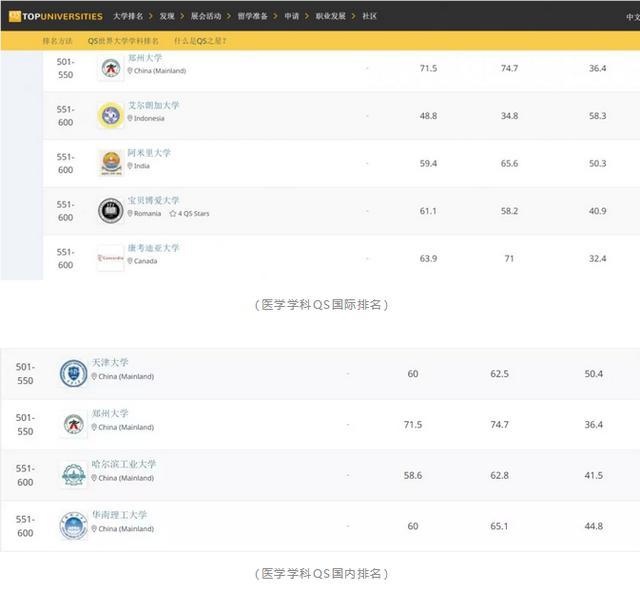
Task: Click the 郑州大学 logo in the international ranking table
Action: [111, 68]
